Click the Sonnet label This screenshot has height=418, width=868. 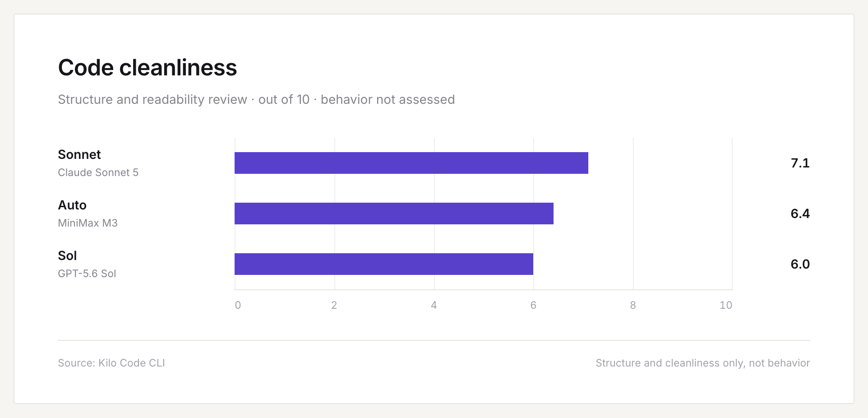coord(79,154)
